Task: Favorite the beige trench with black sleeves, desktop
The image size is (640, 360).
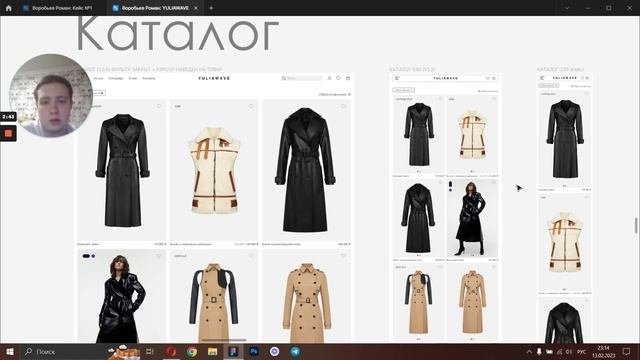Action: point(251,256)
